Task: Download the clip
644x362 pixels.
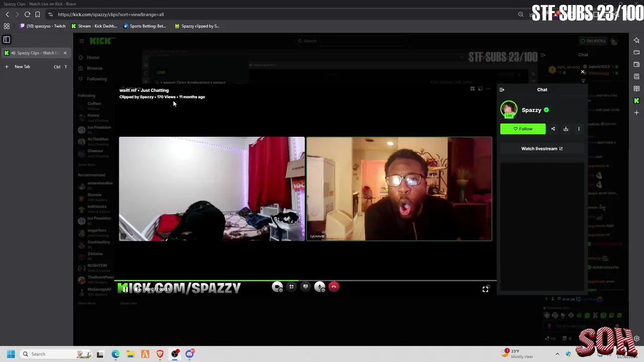Action: [x=566, y=129]
